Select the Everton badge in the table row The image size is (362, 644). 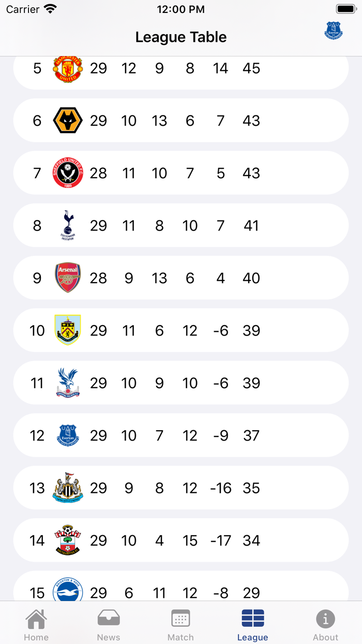[68, 435]
